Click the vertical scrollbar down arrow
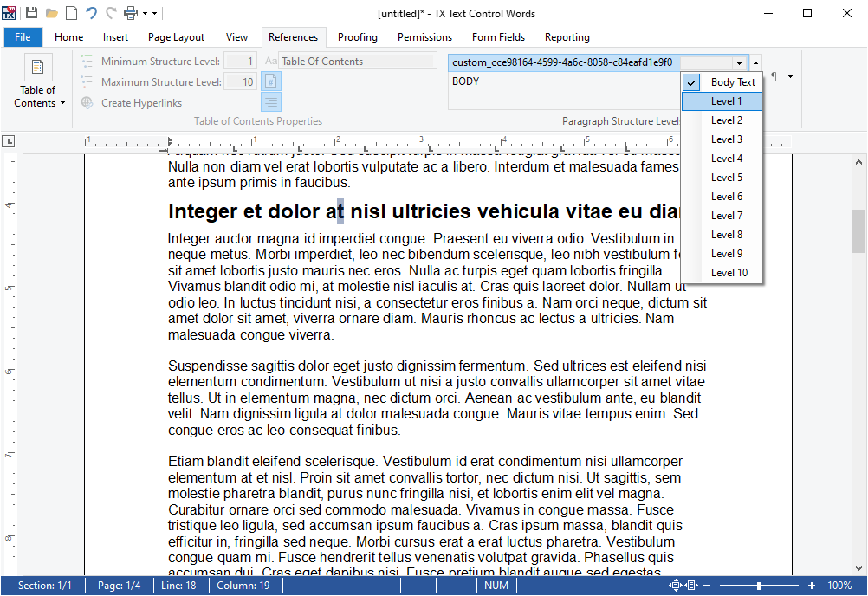This screenshot has height=596, width=868. [858, 567]
